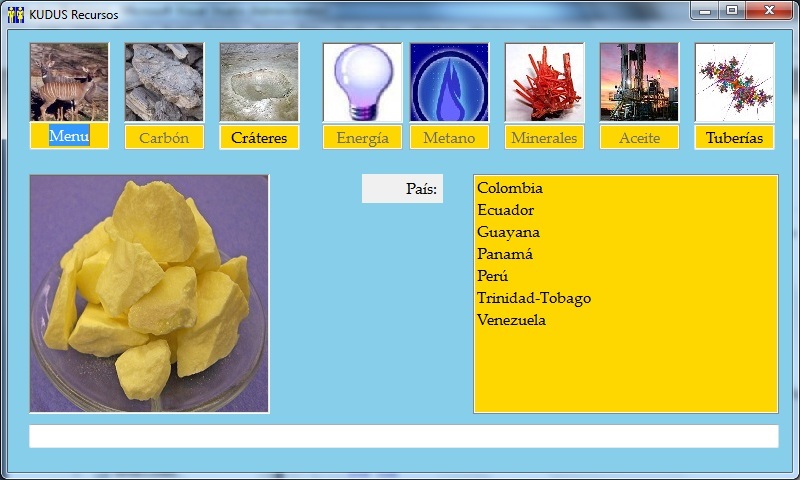Click the coal rocks Carbón image

[x=164, y=82]
